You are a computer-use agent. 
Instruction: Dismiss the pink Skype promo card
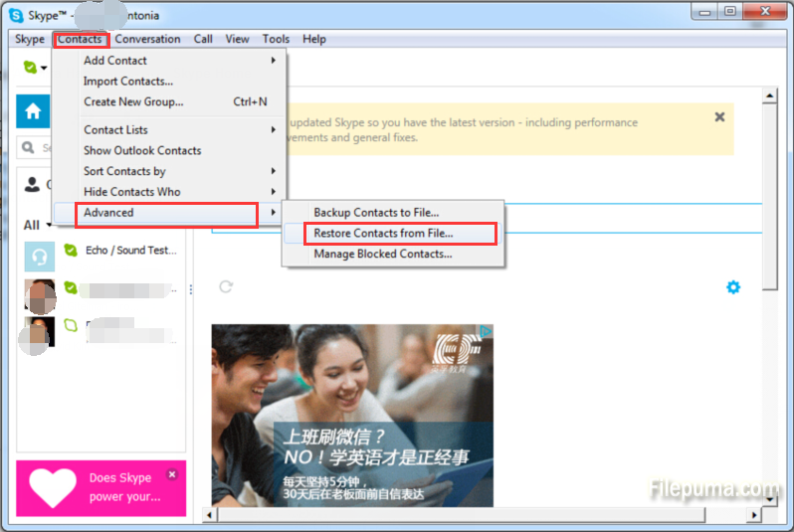171,474
